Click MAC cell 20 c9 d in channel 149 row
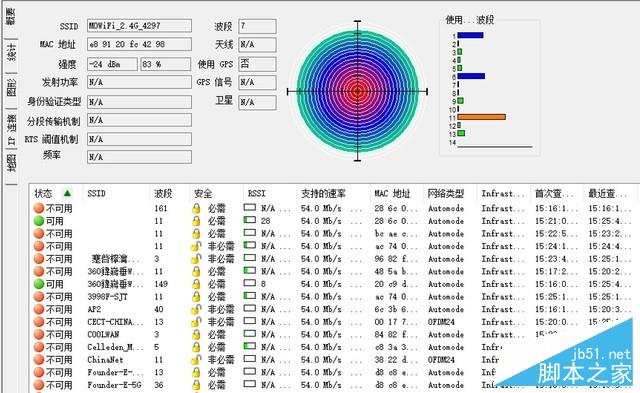 (396, 284)
